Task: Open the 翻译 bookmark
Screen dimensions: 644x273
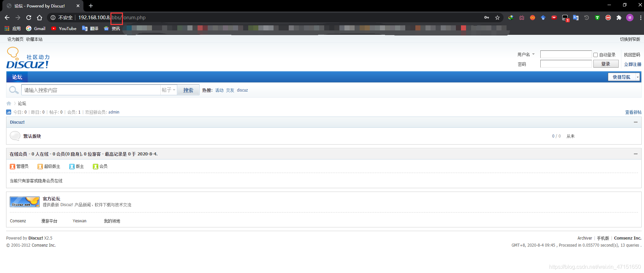Action: tap(90, 28)
